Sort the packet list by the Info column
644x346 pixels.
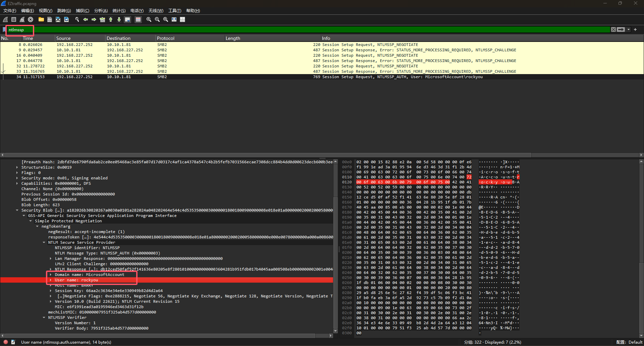(482, 38)
